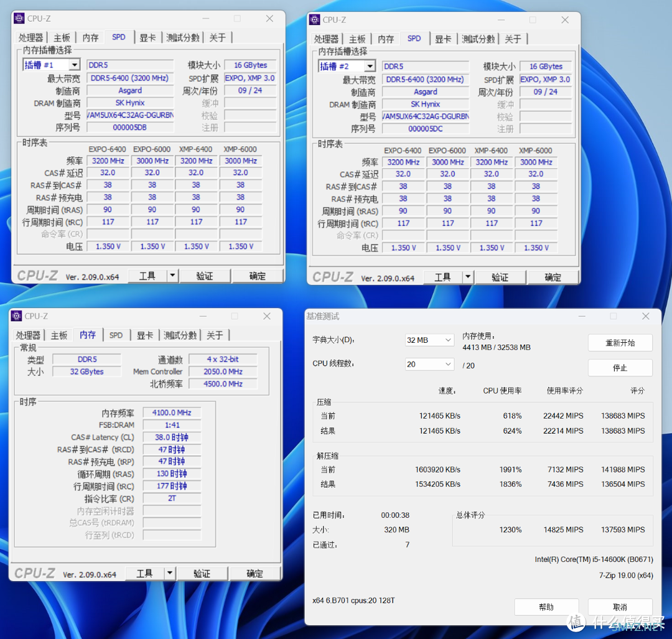Open 关于 tab in memory CPU-Z window
Screen dimensions: 672x639
[215, 335]
